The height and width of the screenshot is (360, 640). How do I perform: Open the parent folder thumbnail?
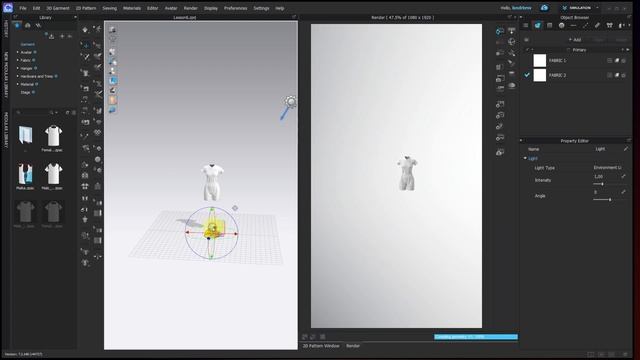point(25,136)
